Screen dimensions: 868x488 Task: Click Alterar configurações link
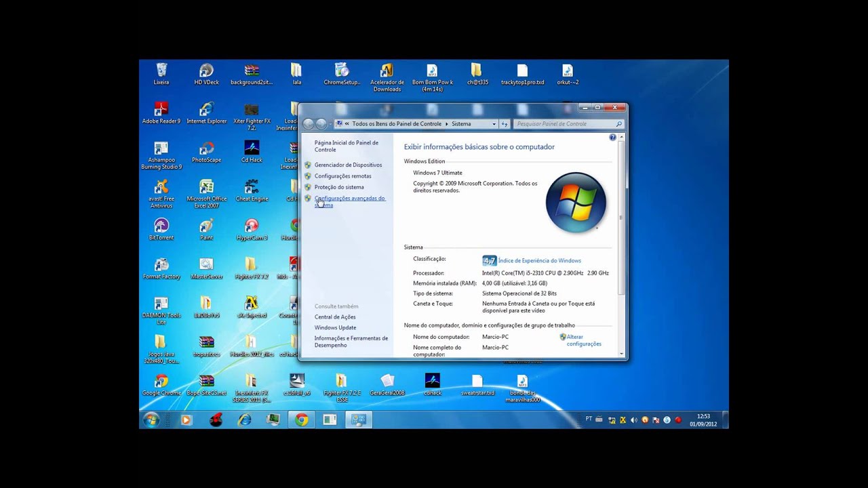point(584,340)
